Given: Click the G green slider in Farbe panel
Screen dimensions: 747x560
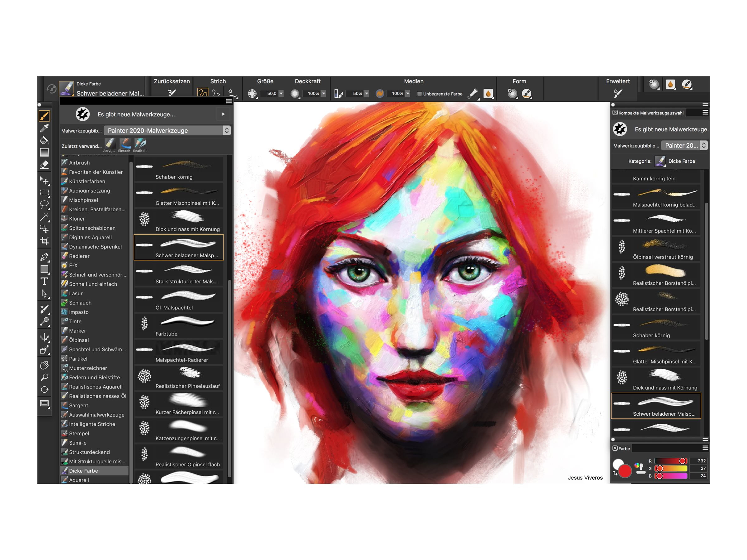Looking at the screenshot, I should (671, 469).
